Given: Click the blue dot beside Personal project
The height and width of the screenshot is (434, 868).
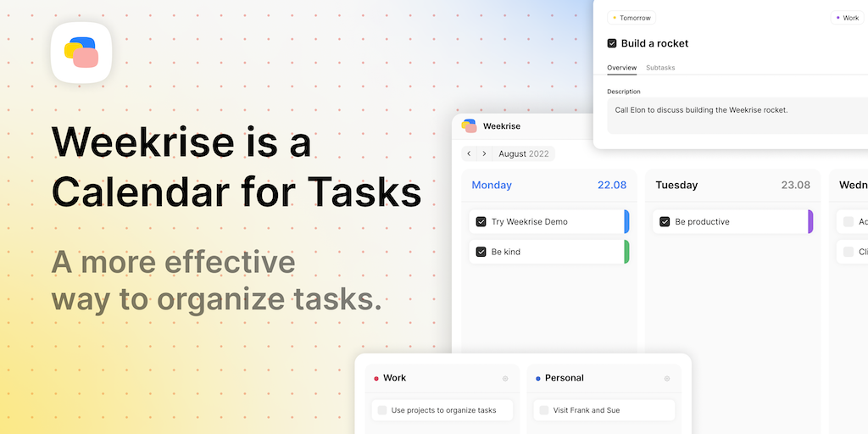Looking at the screenshot, I should [538, 379].
